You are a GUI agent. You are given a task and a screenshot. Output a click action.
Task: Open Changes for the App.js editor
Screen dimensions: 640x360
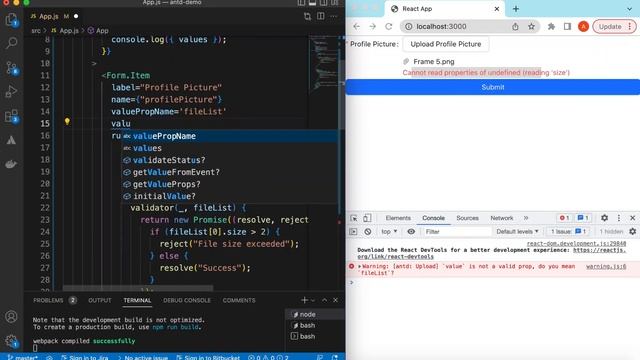[307, 16]
